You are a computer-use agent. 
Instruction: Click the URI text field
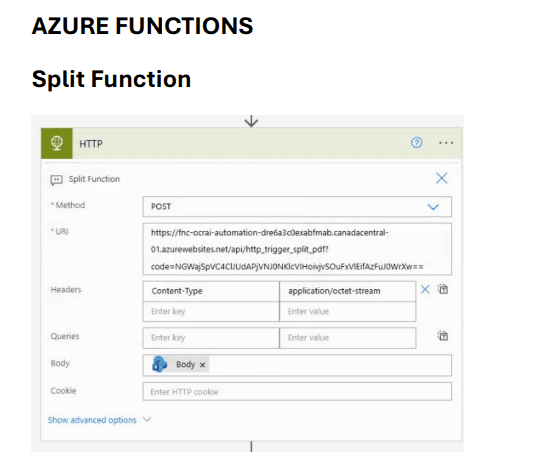297,249
